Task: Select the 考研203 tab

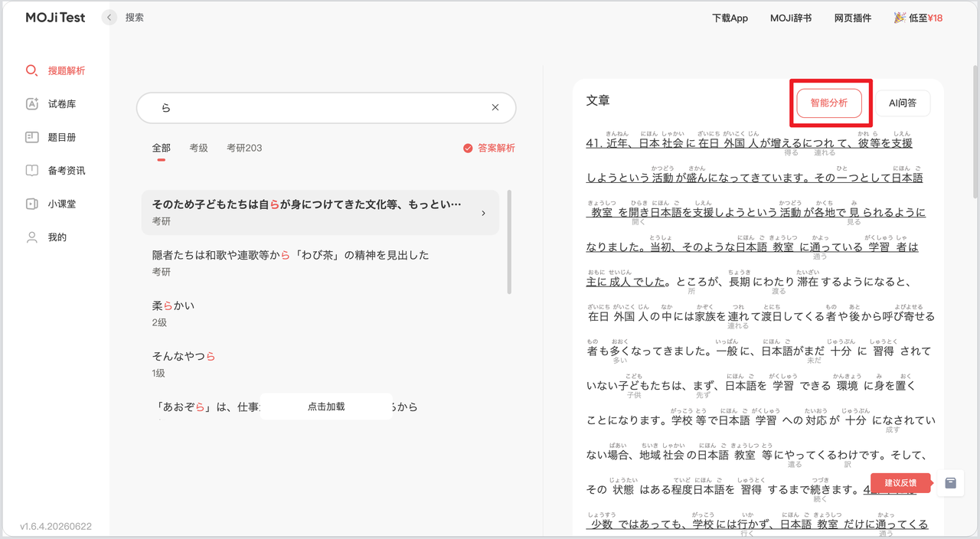Action: pyautogui.click(x=244, y=148)
